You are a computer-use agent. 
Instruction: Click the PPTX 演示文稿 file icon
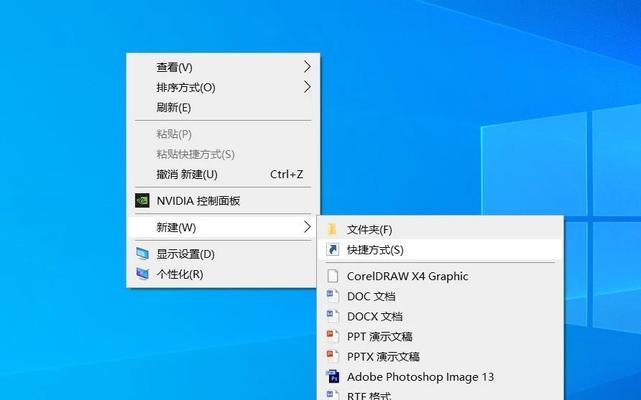pos(332,356)
